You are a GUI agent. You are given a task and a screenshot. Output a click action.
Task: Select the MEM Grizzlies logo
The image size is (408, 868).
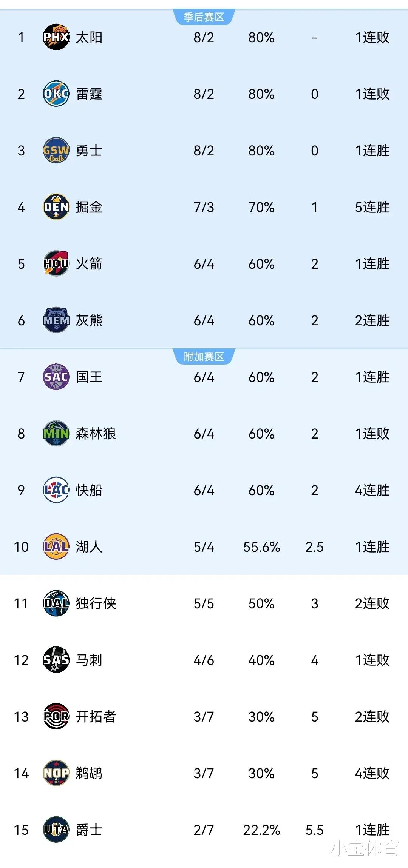56,320
